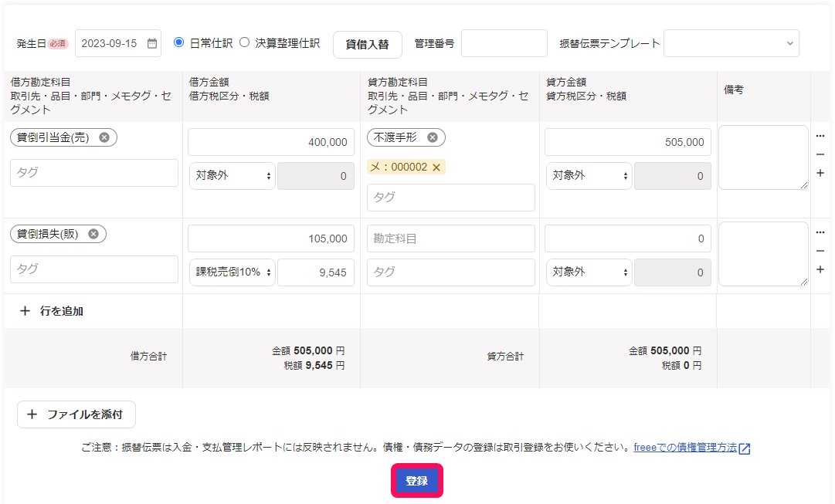The height and width of the screenshot is (504, 835).
Task: Click 行を追加 to add a row
Action: pyautogui.click(x=52, y=311)
